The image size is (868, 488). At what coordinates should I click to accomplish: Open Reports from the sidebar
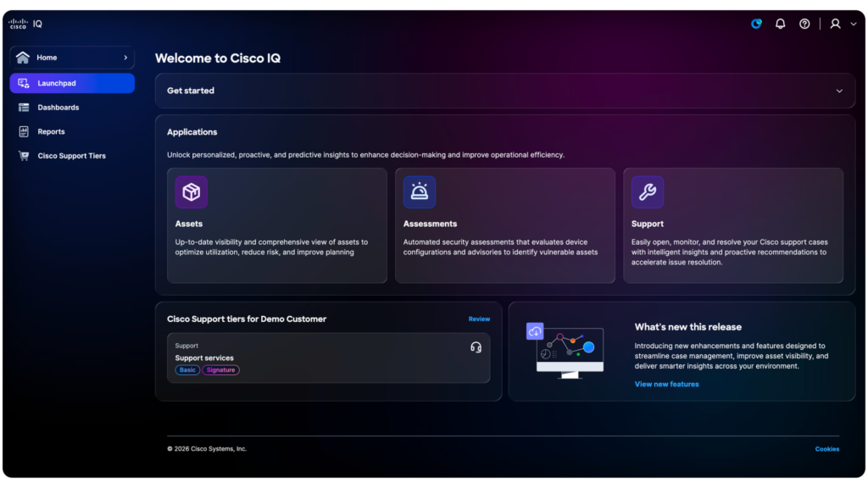coord(51,131)
